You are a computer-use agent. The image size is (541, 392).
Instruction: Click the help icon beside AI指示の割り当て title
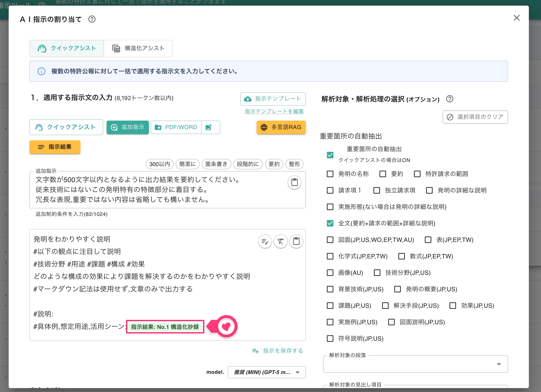(92, 19)
